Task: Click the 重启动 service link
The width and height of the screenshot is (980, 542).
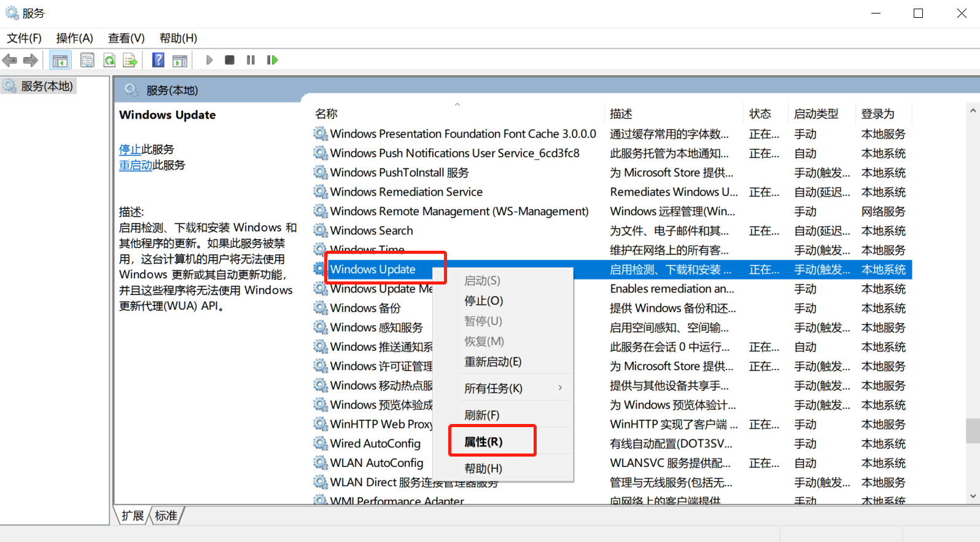Action: 136,165
